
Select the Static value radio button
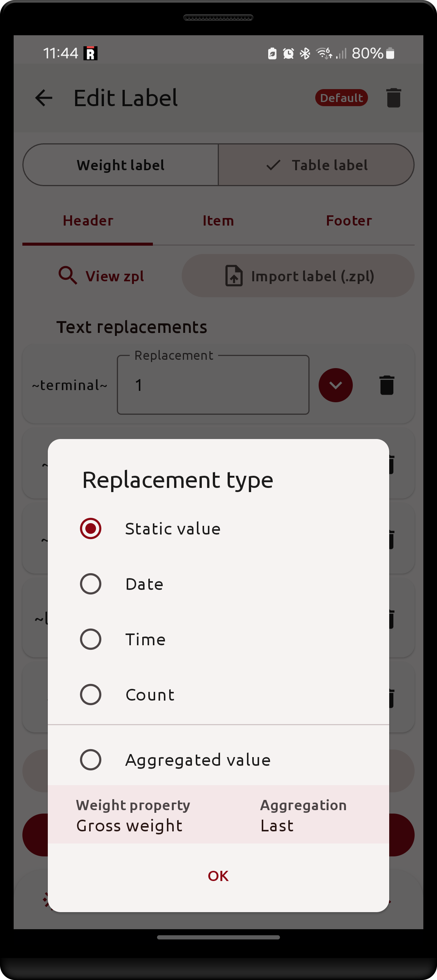[x=91, y=528]
